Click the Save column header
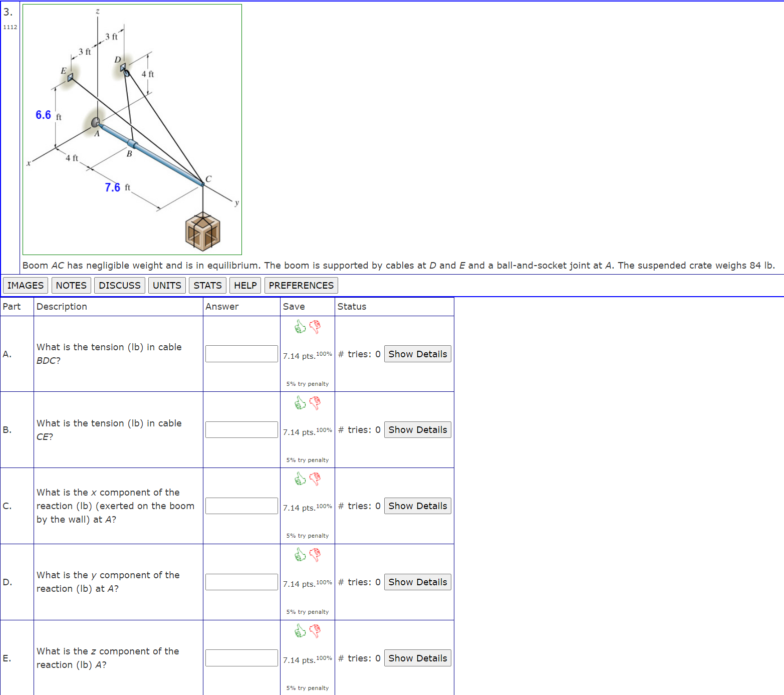 (x=294, y=306)
